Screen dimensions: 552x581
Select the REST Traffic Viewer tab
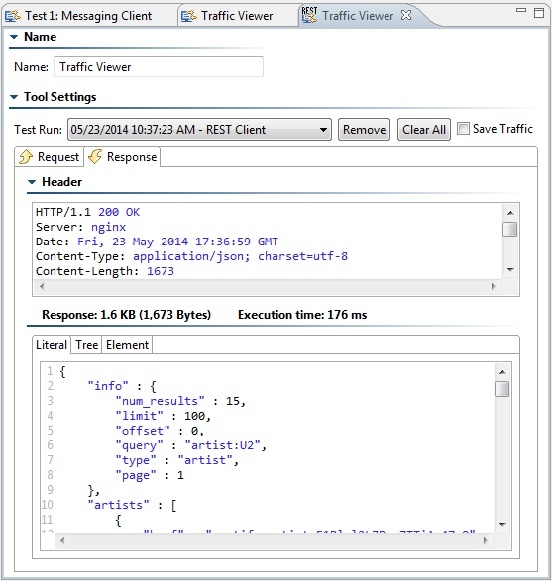357,16
